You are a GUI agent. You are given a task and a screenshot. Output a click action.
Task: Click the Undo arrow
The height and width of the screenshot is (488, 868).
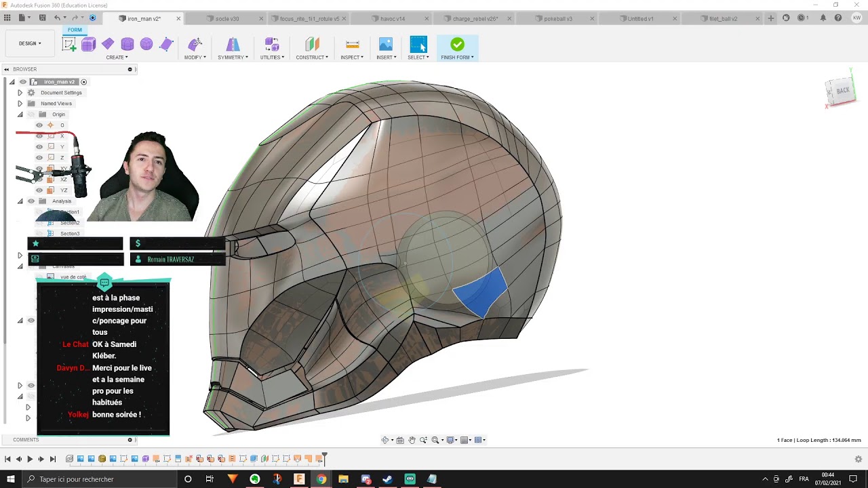click(58, 18)
